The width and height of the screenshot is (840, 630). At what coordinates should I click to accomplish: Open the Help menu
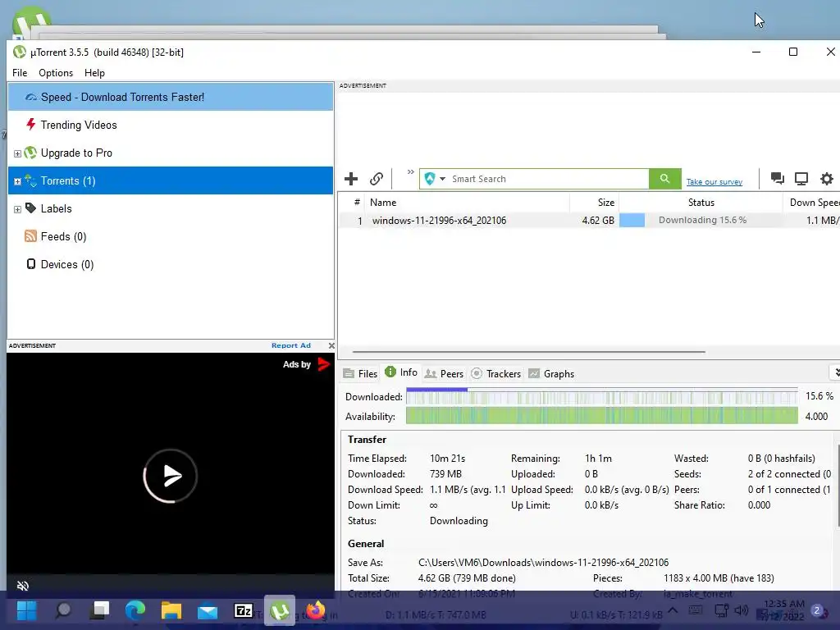tap(94, 73)
